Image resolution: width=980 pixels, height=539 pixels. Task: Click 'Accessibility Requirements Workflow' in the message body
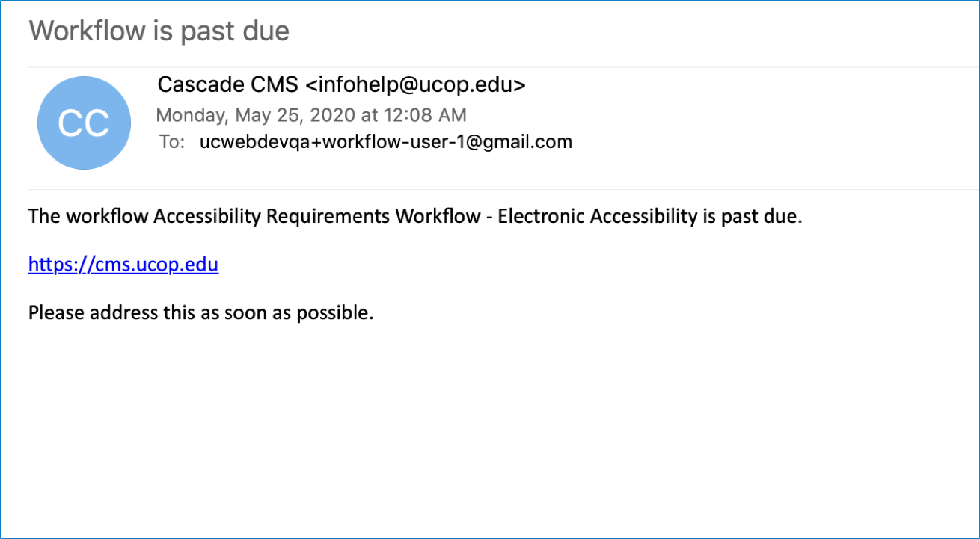(316, 217)
